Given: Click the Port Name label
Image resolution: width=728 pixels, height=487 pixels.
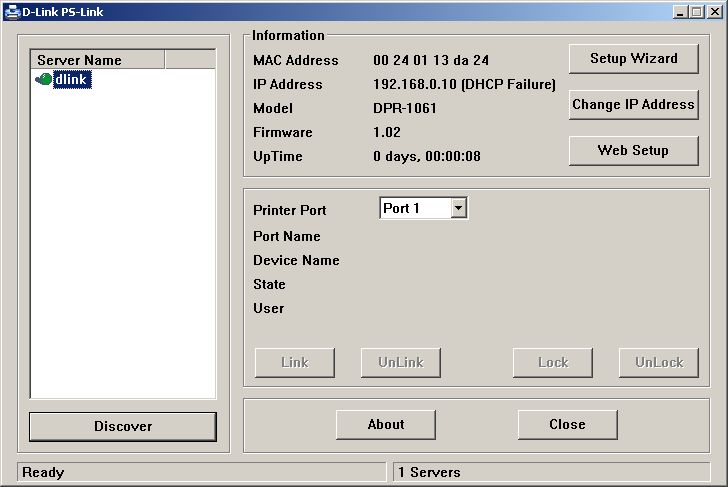Looking at the screenshot, I should click(286, 236).
